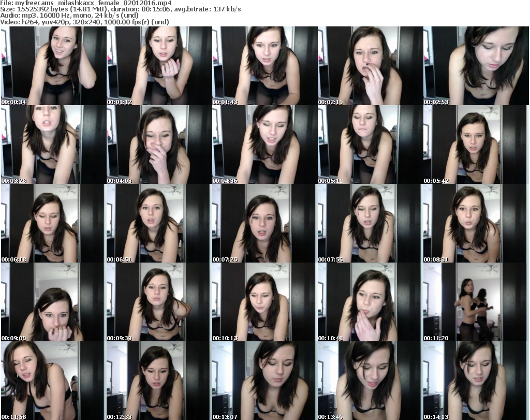Pick the thumbnail stamped 00:12:33
530x420 pixels.
click(x=159, y=381)
